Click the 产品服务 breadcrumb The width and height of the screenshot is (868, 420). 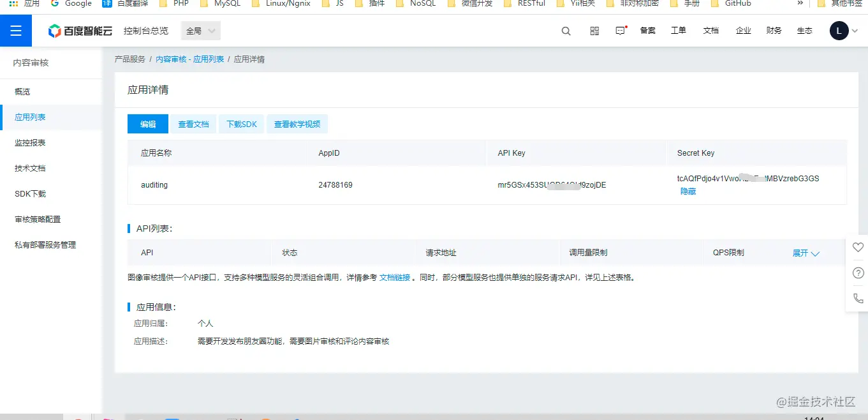[130, 59]
